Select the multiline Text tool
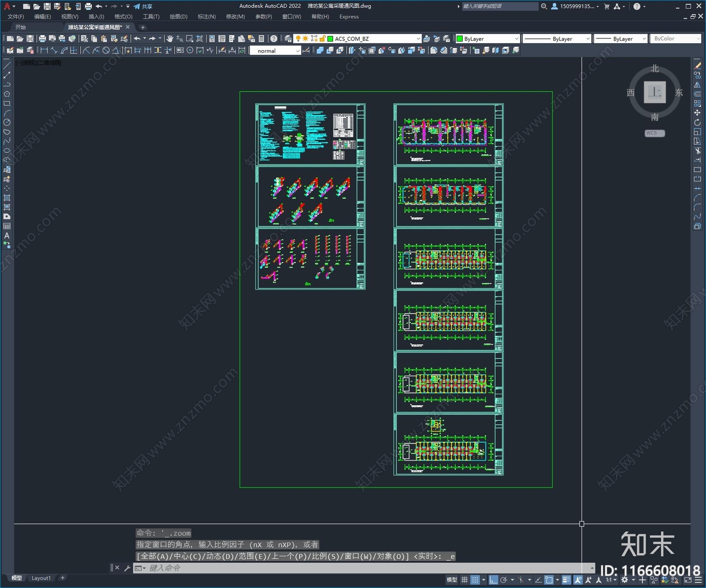This screenshot has width=706, height=588. click(7, 236)
